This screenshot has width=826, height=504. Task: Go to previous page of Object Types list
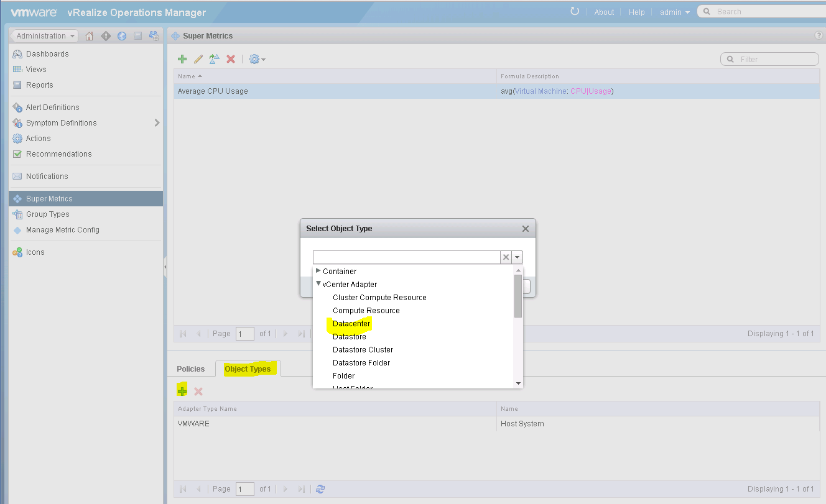coord(198,489)
